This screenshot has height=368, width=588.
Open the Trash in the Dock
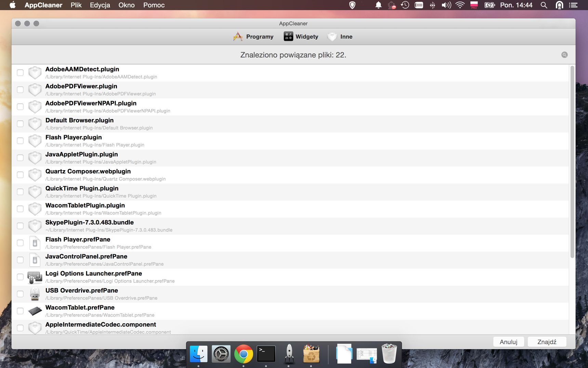coord(389,353)
